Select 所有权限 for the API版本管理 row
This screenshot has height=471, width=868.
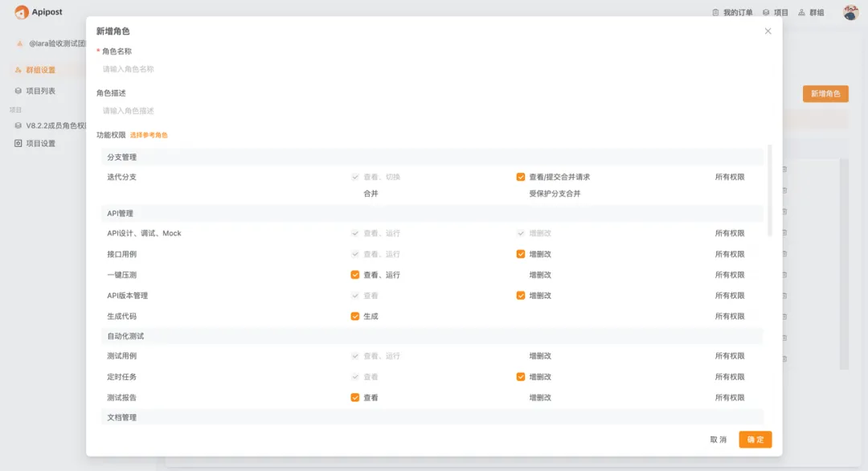[x=730, y=296]
